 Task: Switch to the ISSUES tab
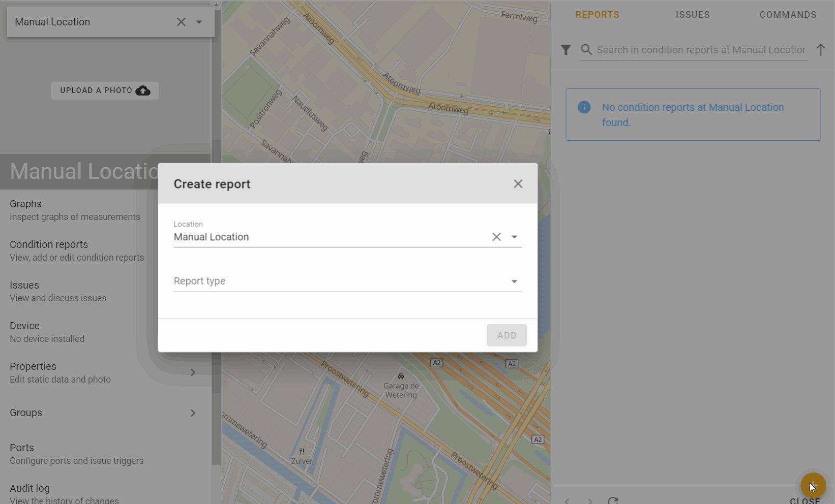click(693, 14)
